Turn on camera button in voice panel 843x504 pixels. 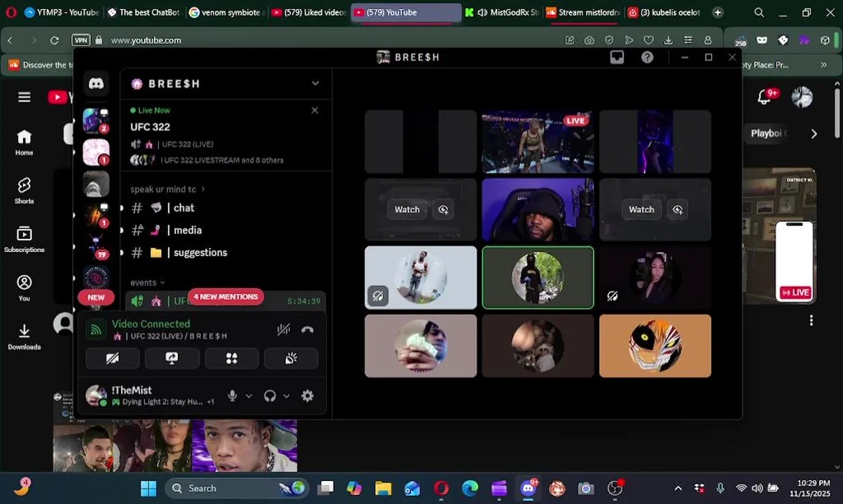pyautogui.click(x=112, y=358)
